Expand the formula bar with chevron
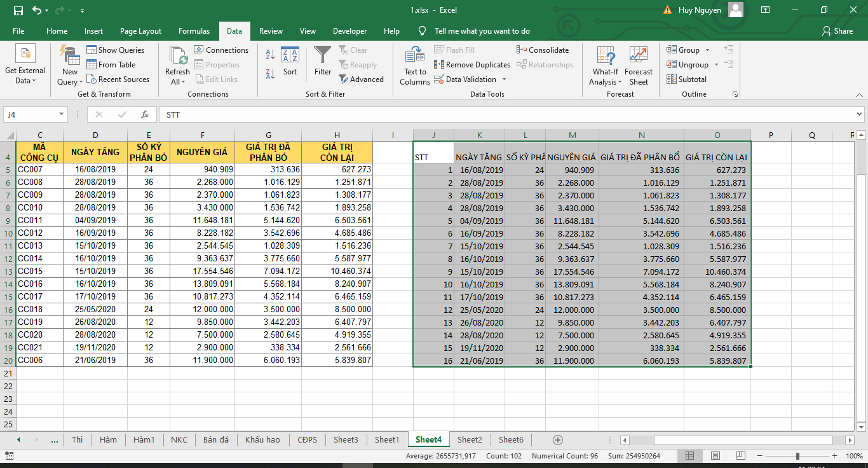The height and width of the screenshot is (468, 868). click(x=859, y=114)
